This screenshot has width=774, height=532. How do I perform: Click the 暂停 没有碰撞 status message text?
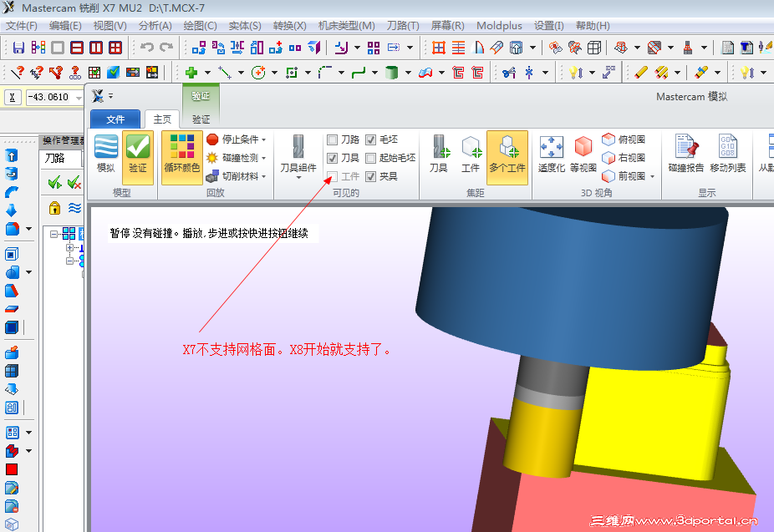point(209,233)
